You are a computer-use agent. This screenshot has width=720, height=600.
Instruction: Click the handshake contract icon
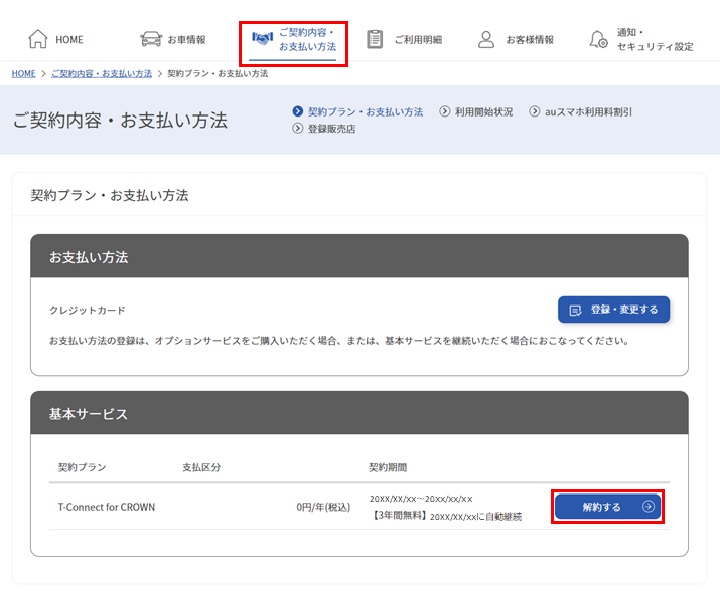coord(263,39)
